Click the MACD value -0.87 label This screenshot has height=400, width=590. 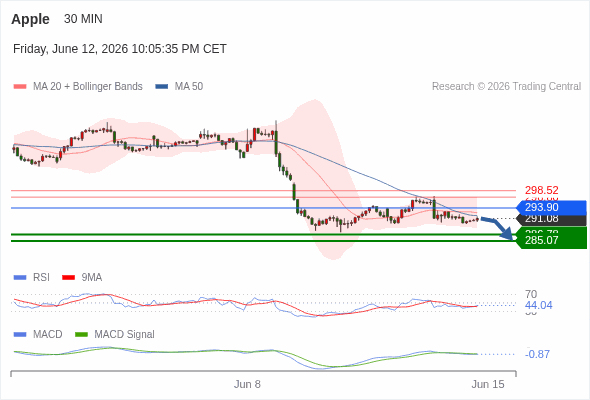click(537, 354)
